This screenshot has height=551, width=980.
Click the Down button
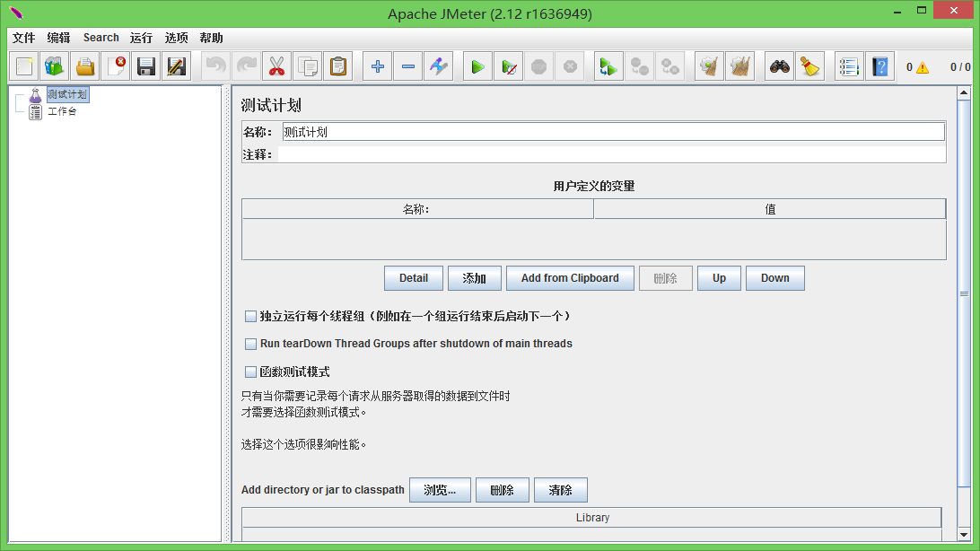pos(775,278)
